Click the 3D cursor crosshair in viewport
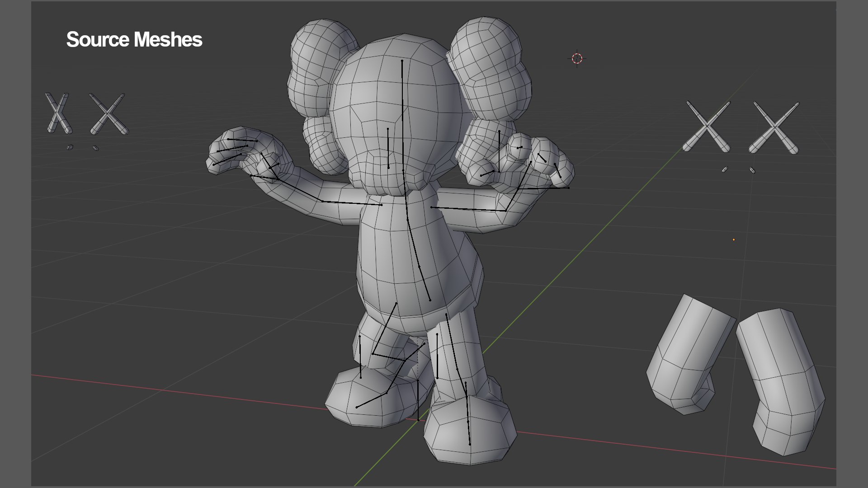The width and height of the screenshot is (868, 488). [x=577, y=58]
